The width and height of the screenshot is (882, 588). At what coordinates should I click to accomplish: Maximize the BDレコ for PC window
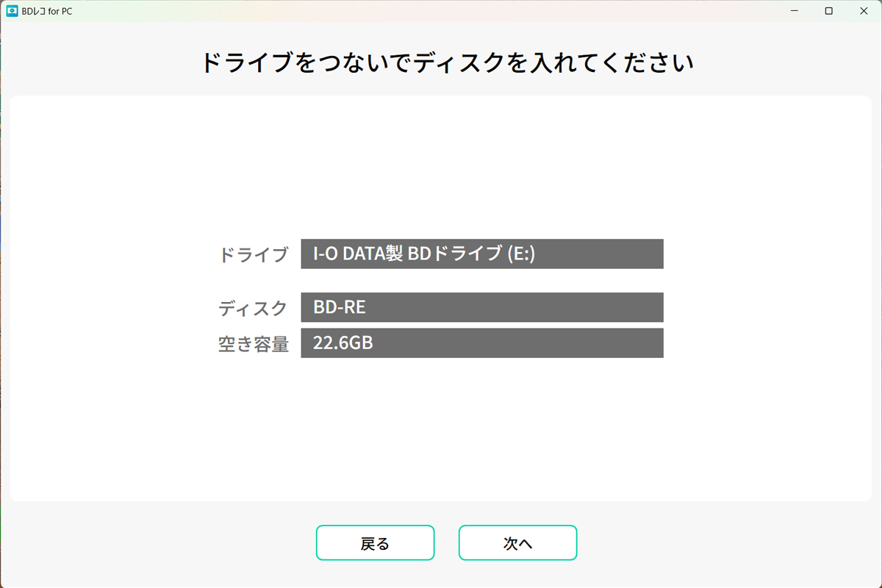tap(827, 11)
